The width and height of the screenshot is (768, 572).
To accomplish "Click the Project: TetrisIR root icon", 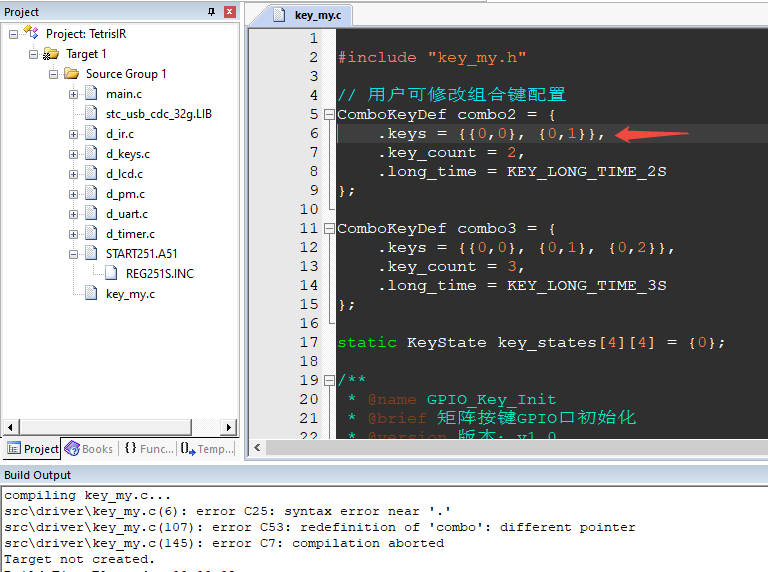I will click(31, 33).
